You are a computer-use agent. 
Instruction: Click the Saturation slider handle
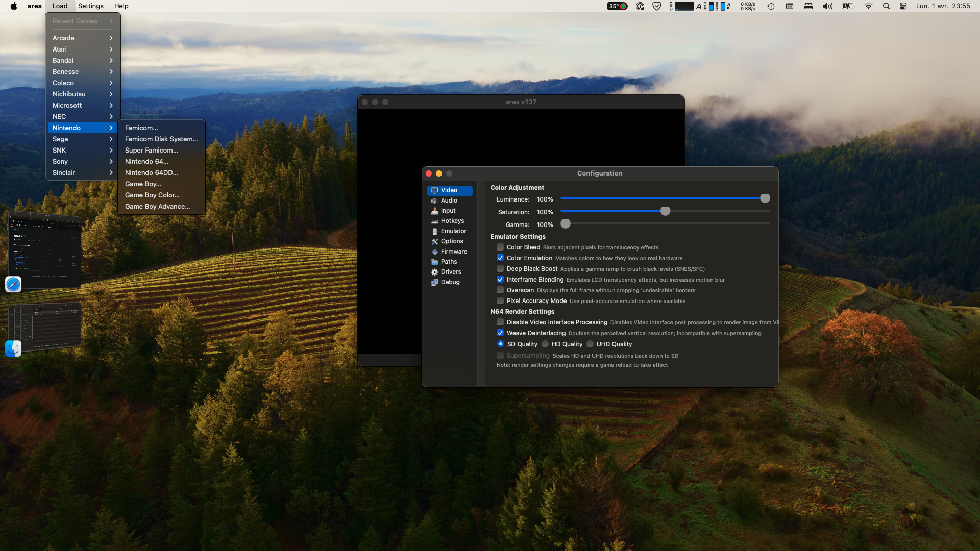[x=665, y=211]
